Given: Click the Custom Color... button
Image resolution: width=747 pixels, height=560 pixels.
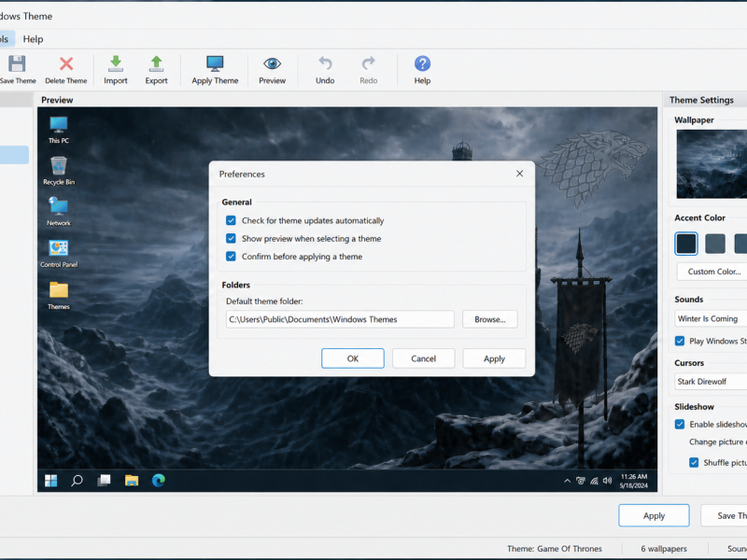Looking at the screenshot, I should [712, 272].
